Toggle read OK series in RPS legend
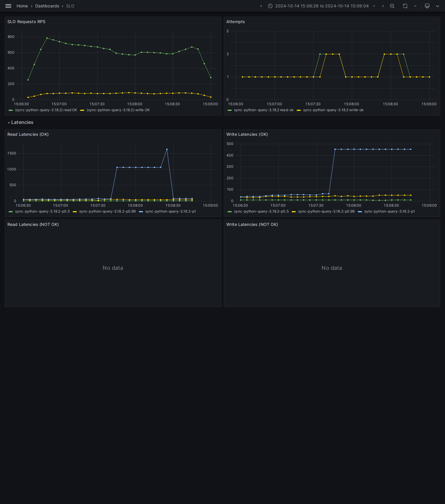 [46, 110]
